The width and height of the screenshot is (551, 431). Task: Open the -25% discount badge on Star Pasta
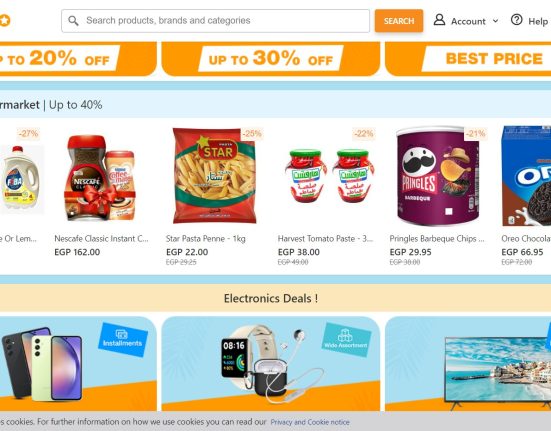click(252, 133)
